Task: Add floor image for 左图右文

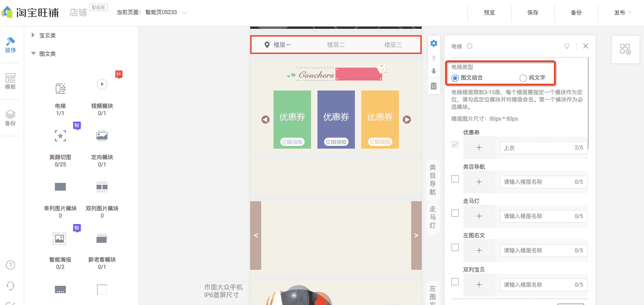Action: [x=479, y=251]
